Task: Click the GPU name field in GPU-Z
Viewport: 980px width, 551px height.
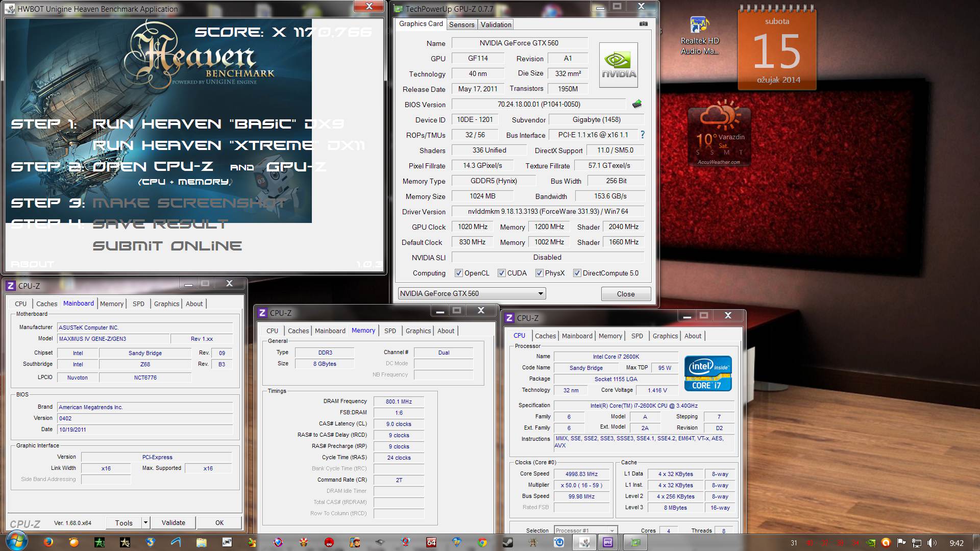Action: click(x=520, y=43)
